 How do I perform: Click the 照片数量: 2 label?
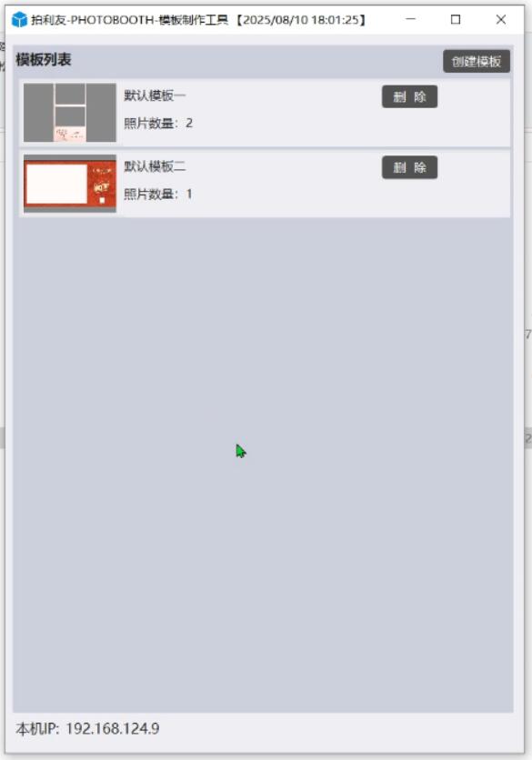click(x=158, y=123)
